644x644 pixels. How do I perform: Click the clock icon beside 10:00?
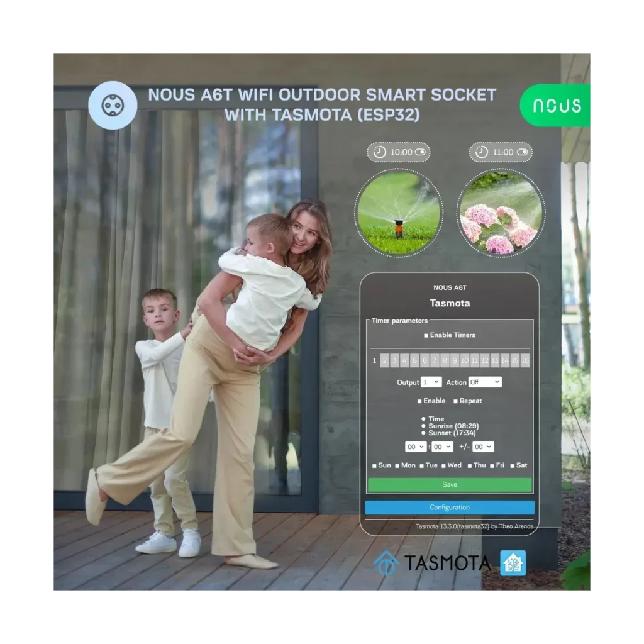379,152
